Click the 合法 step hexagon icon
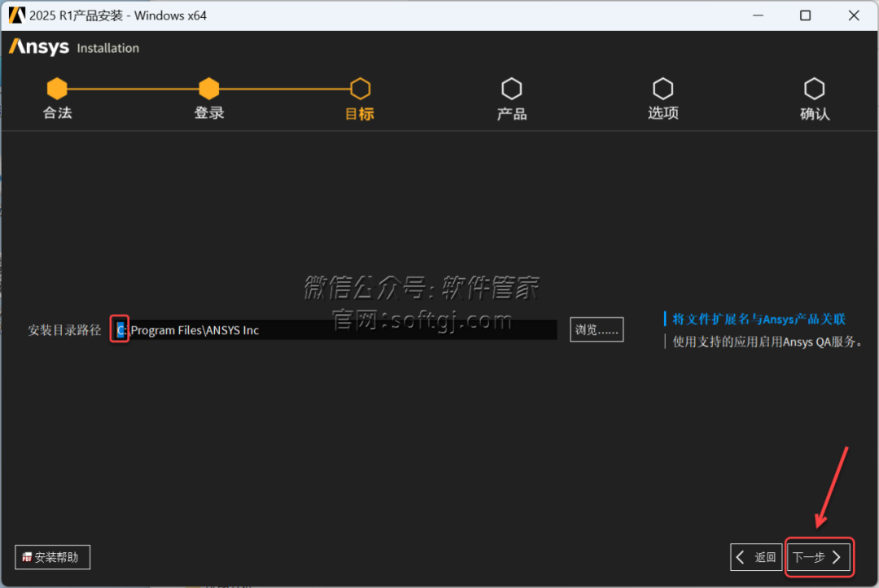 [x=57, y=89]
